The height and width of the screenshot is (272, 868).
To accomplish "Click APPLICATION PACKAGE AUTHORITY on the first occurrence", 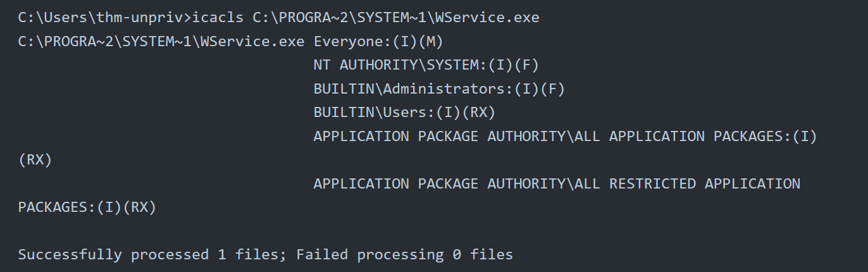I will pyautogui.click(x=440, y=137).
